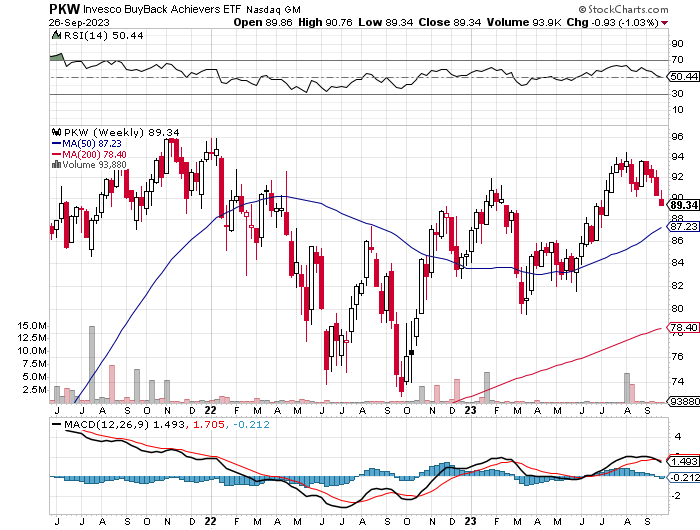Click the Close 89.34 value in header
Screen dimensions: 700x530
click(450, 22)
